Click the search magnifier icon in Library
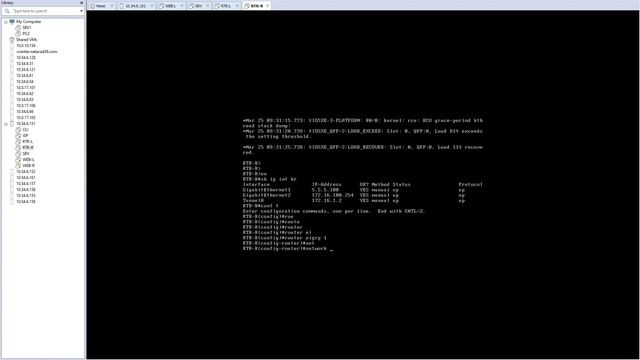Image resolution: width=640 pixels, height=360 pixels. point(7,11)
